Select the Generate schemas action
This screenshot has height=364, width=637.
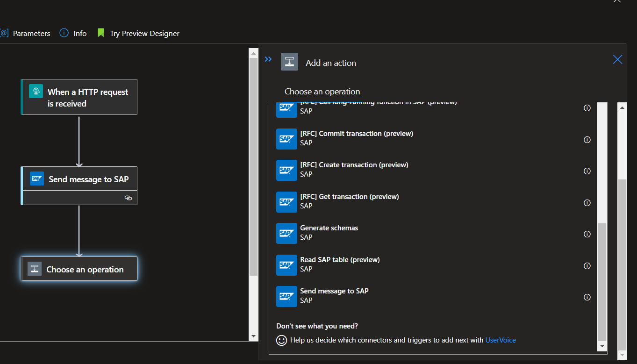coord(433,233)
